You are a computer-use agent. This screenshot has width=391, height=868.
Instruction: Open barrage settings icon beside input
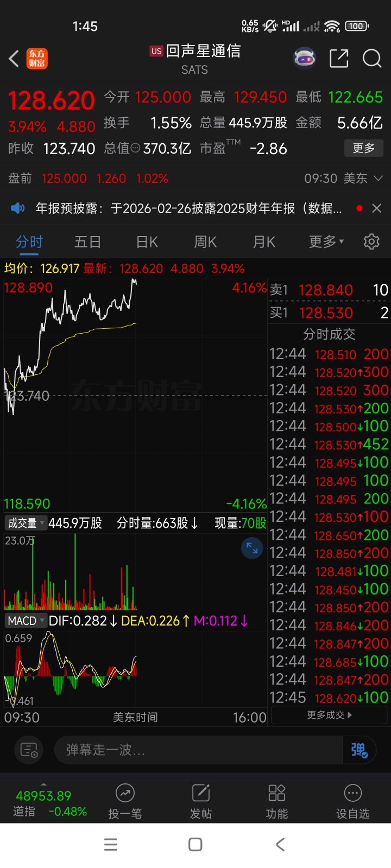pyautogui.click(x=29, y=750)
